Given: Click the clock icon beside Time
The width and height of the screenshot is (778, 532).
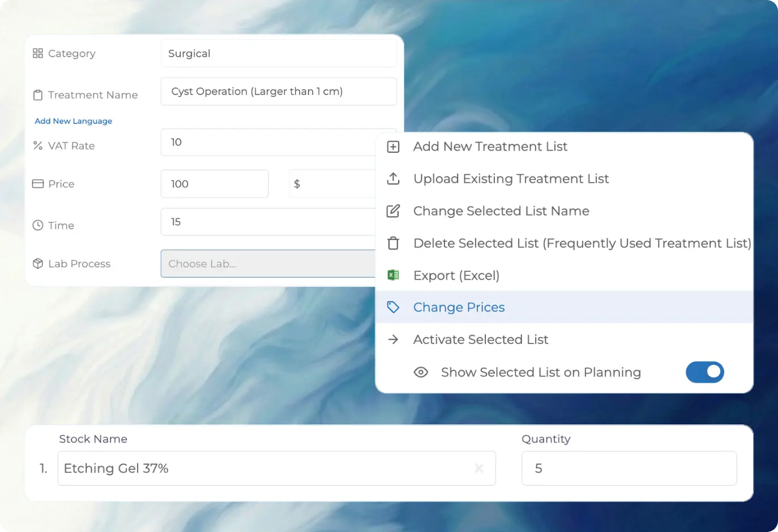Looking at the screenshot, I should coord(38,225).
